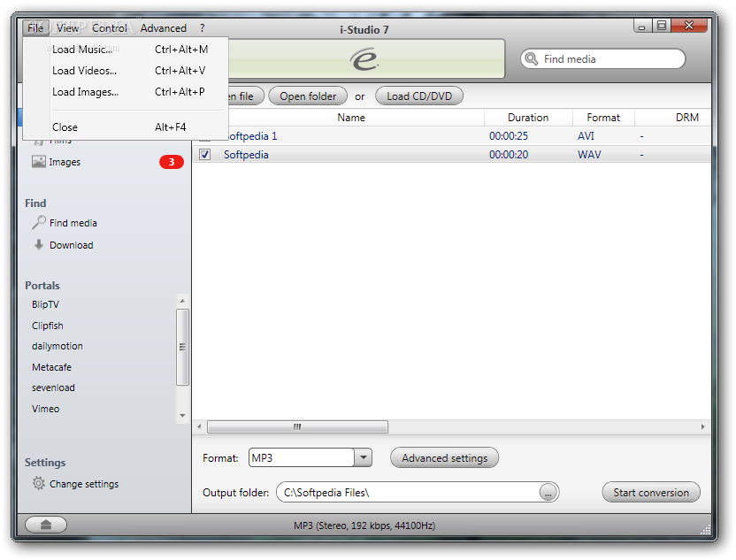Click the Images sidebar icon
This screenshot has width=736, height=560.
tap(39, 162)
